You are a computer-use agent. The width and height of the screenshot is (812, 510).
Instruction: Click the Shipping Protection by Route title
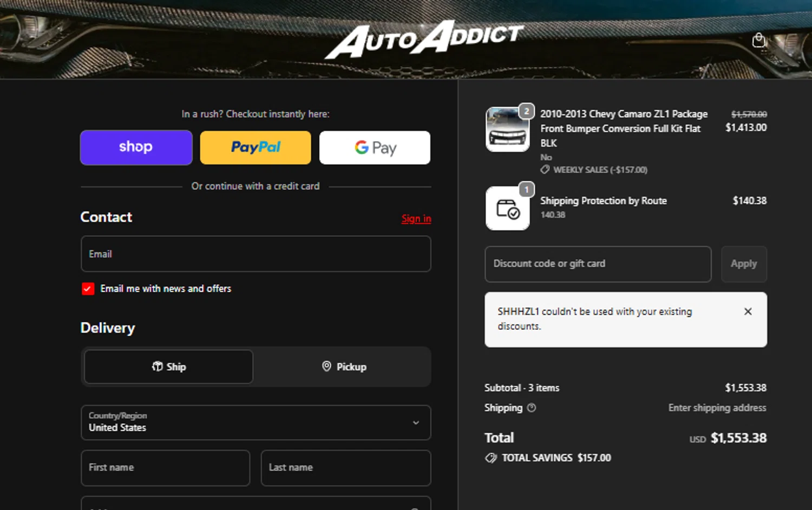click(603, 201)
